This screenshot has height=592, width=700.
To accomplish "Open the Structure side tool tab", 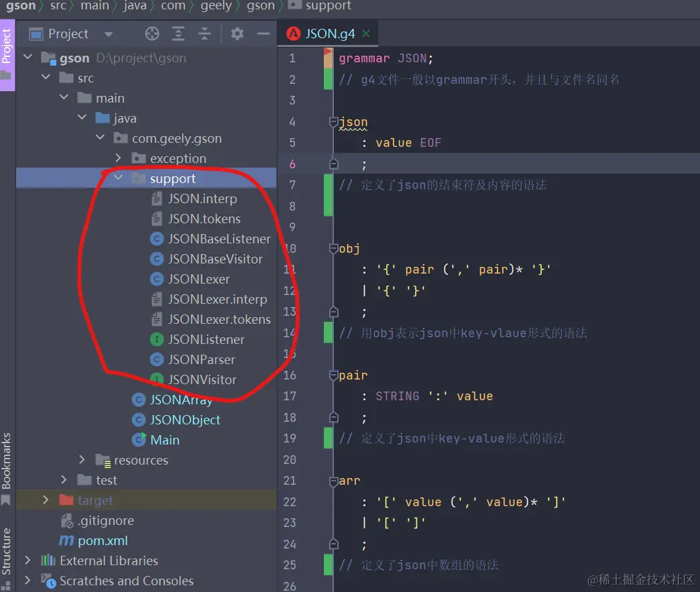I will pyautogui.click(x=6, y=558).
